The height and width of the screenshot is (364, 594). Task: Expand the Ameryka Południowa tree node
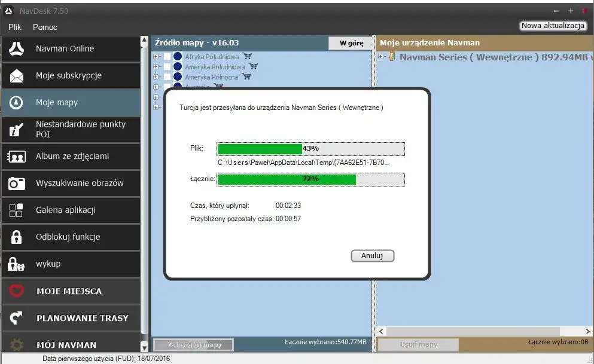pyautogui.click(x=157, y=67)
